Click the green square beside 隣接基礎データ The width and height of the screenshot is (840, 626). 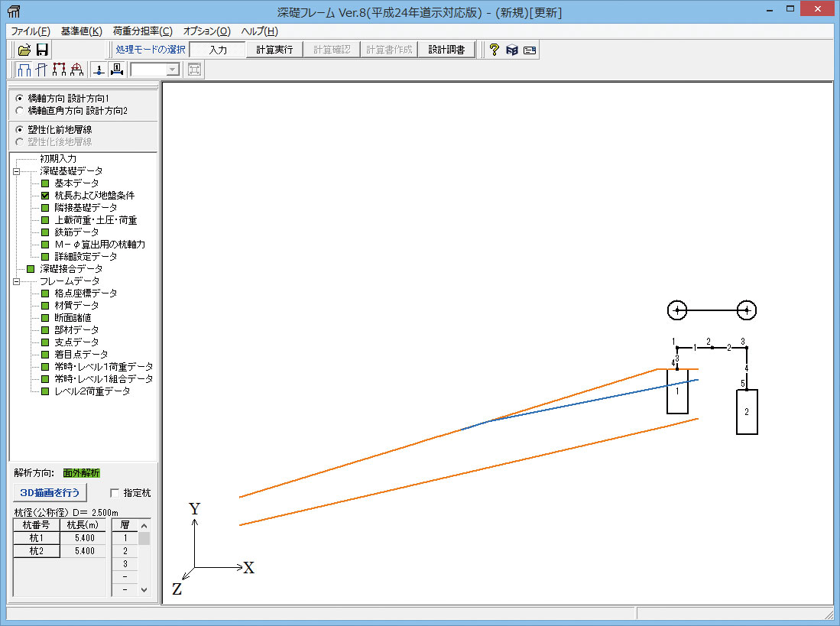click(45, 208)
